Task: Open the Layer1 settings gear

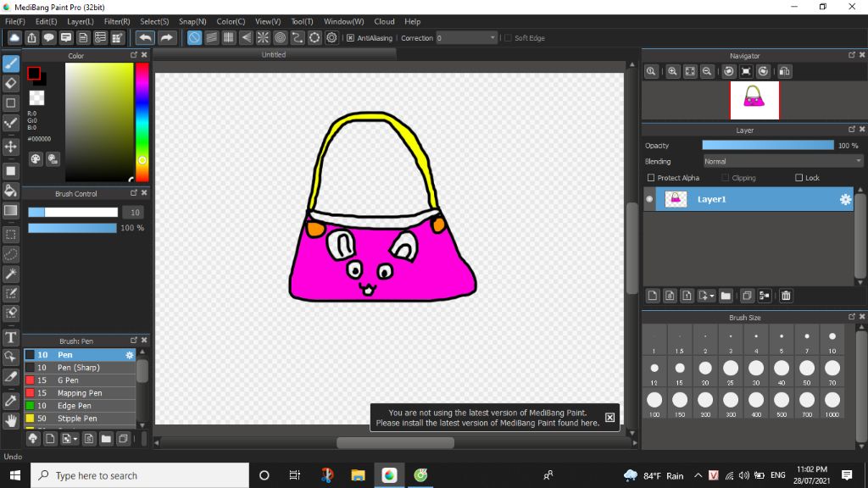Action: pos(845,199)
